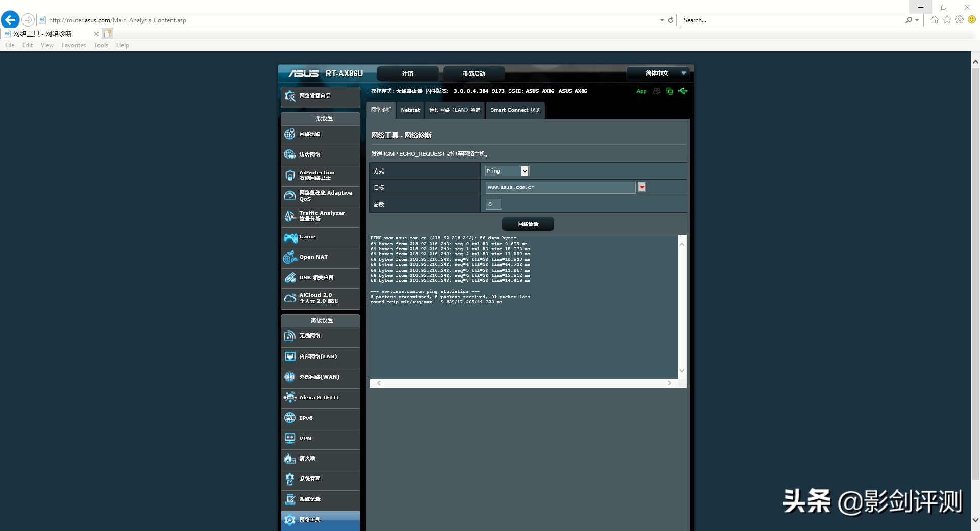Click the 注销 logout button

(x=408, y=74)
